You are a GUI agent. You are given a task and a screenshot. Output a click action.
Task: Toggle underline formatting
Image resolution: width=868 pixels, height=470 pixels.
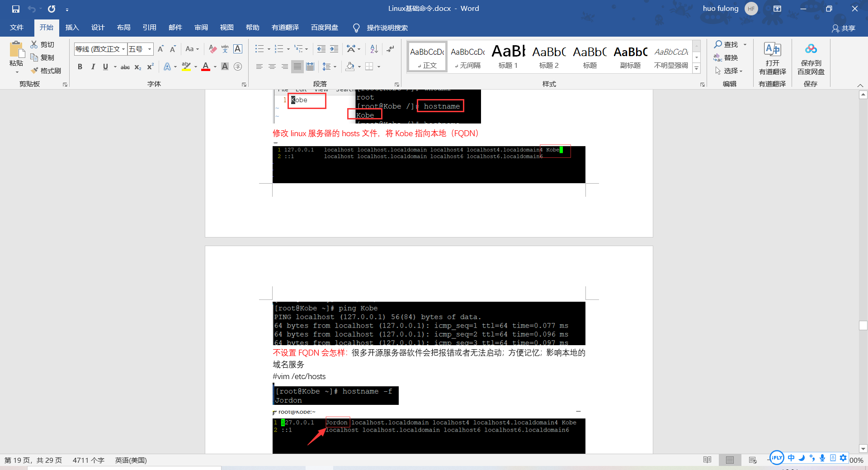(x=105, y=67)
